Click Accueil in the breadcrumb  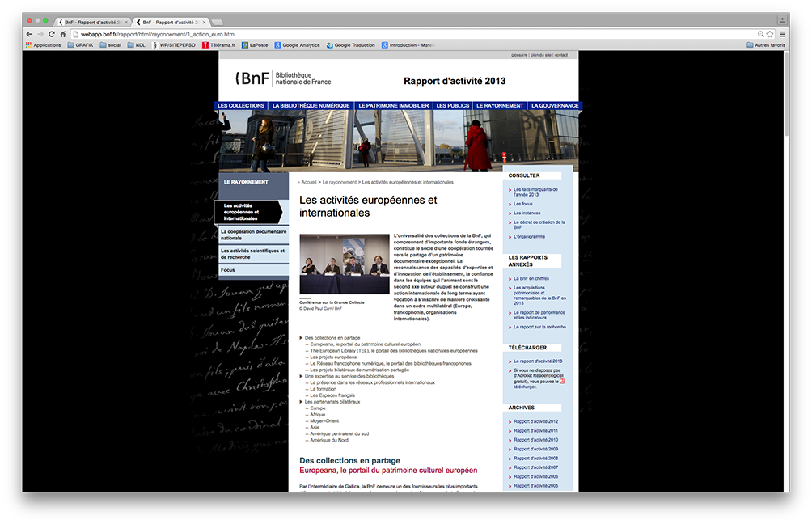coord(309,182)
